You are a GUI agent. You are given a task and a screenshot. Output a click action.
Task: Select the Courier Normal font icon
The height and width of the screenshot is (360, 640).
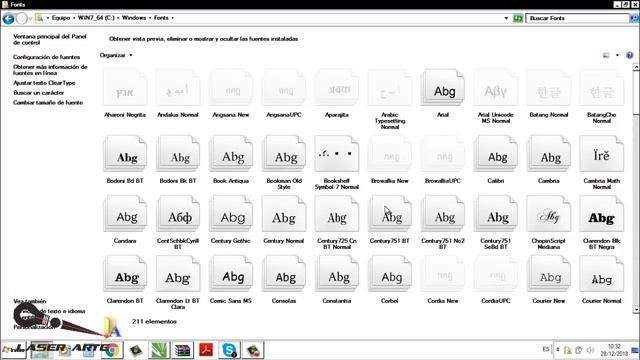point(602,273)
